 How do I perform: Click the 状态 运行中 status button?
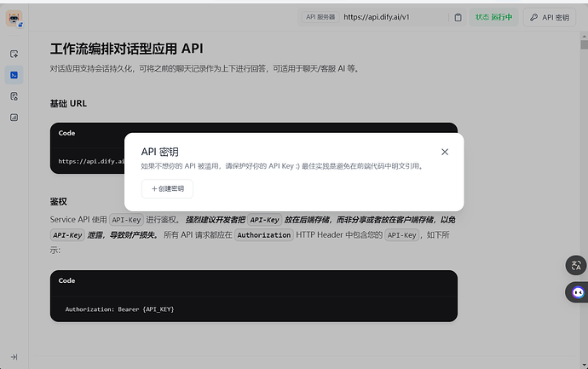[x=493, y=17]
